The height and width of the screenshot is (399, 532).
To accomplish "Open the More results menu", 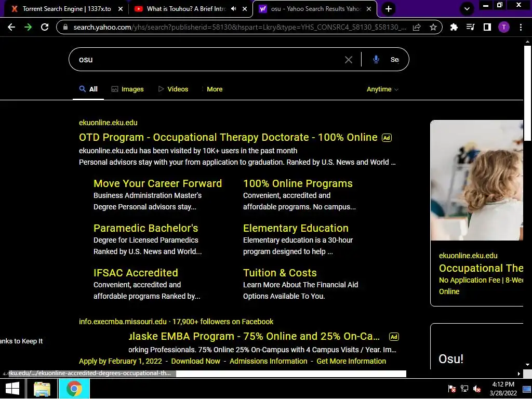I will tap(212, 89).
